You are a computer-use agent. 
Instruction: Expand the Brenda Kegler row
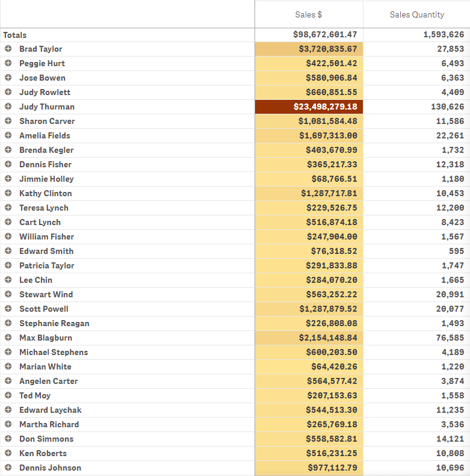click(x=8, y=150)
